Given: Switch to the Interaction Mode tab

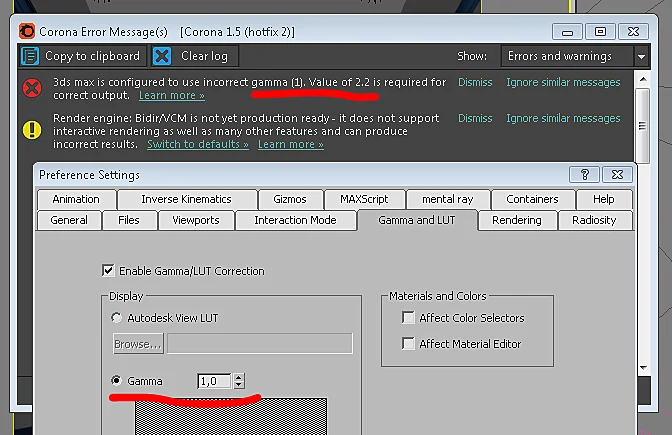Looking at the screenshot, I should click(x=295, y=220).
